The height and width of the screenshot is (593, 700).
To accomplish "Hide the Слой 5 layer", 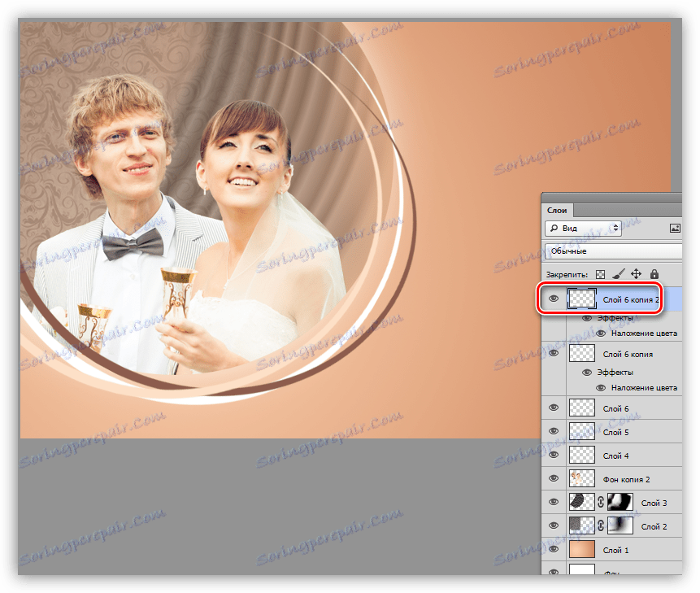I will (x=554, y=431).
